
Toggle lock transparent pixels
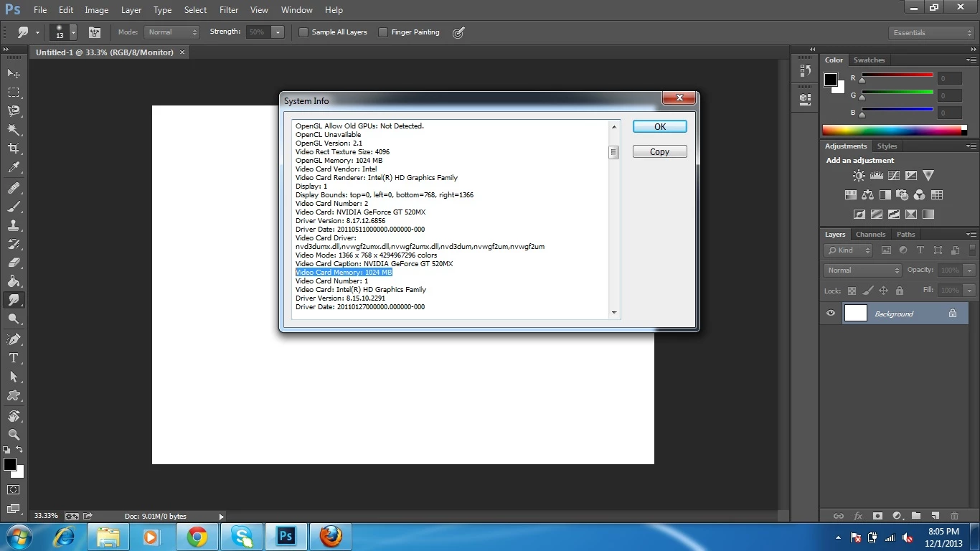(x=852, y=291)
